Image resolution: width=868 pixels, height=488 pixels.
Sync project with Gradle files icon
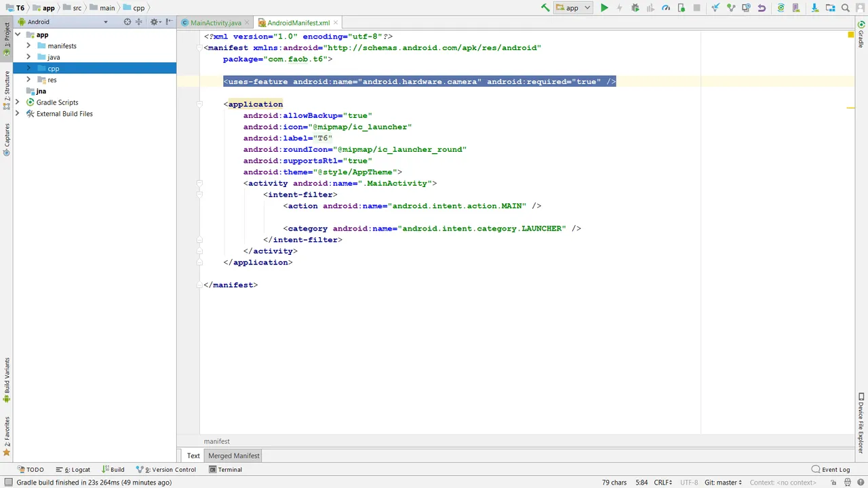coord(781,8)
